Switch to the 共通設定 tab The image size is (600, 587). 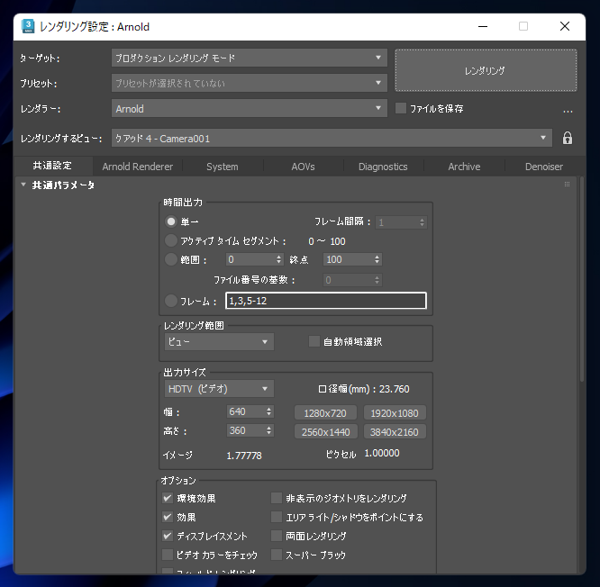coord(52,166)
